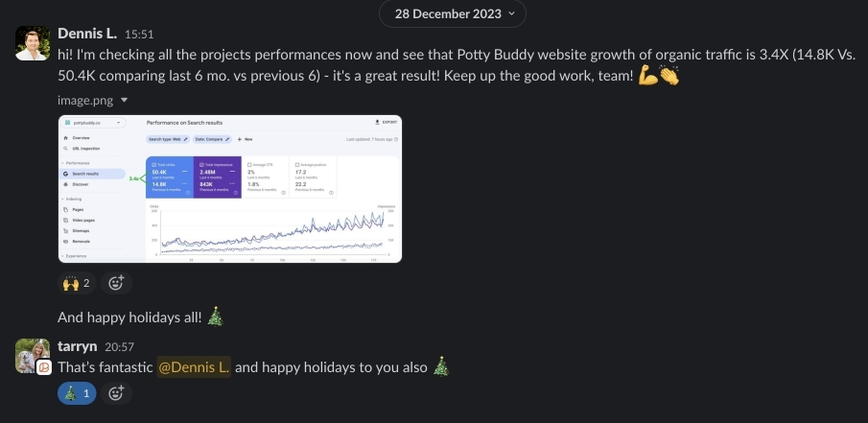Screen dimensions: 868x423
Task: Select Discover in the sidebar menu
Action: (81, 183)
